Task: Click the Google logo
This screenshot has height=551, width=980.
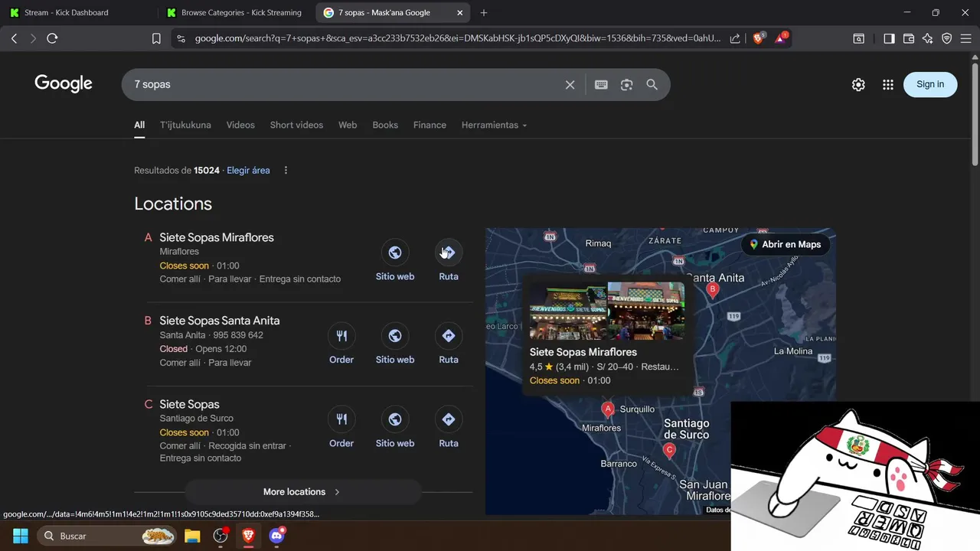Action: click(x=64, y=84)
